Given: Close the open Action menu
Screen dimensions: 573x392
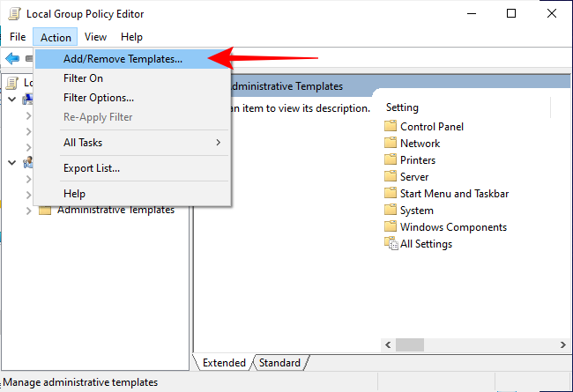Looking at the screenshot, I should [x=56, y=37].
